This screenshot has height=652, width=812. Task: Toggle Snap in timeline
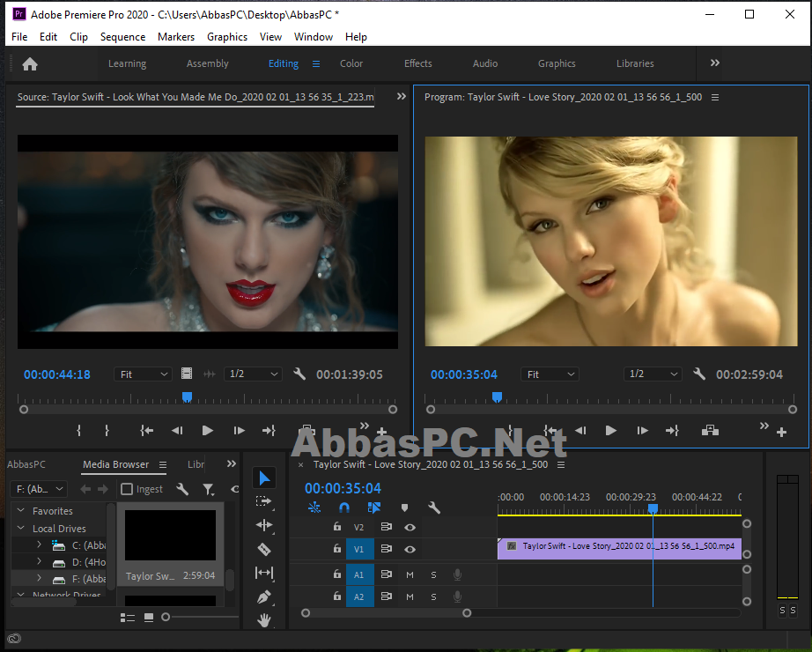(343, 508)
